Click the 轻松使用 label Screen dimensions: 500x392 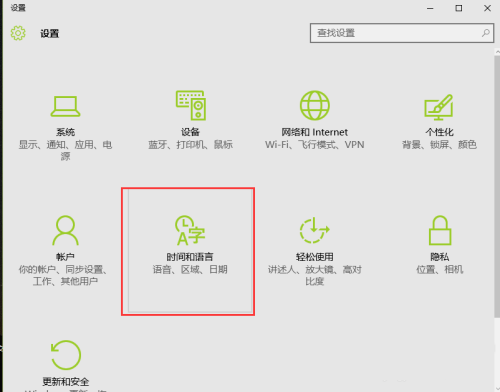(314, 257)
